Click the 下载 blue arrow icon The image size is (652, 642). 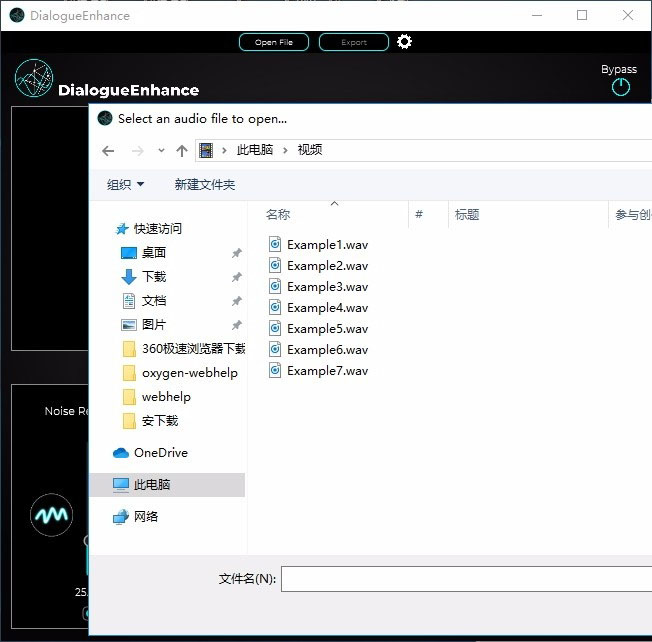128,277
